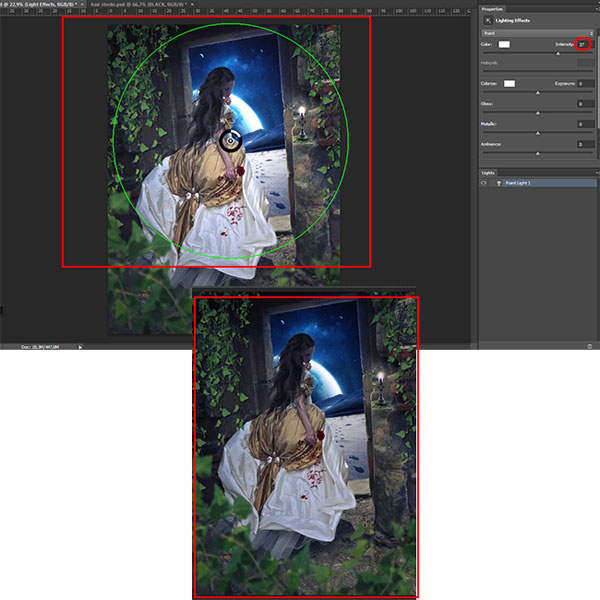600x600 pixels.
Task: Close the hair stocks.psd document tab
Action: coord(192,4)
